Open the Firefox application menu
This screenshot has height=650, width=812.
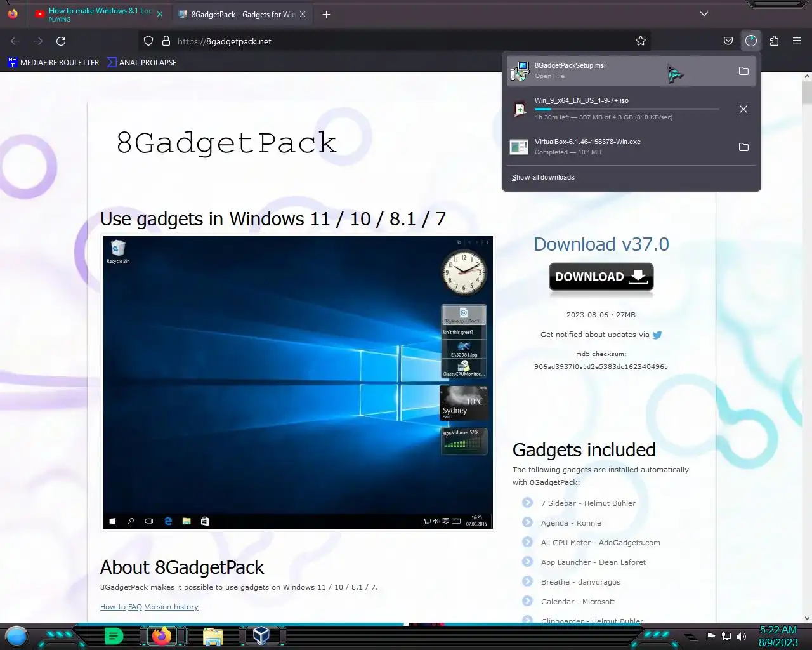(797, 41)
